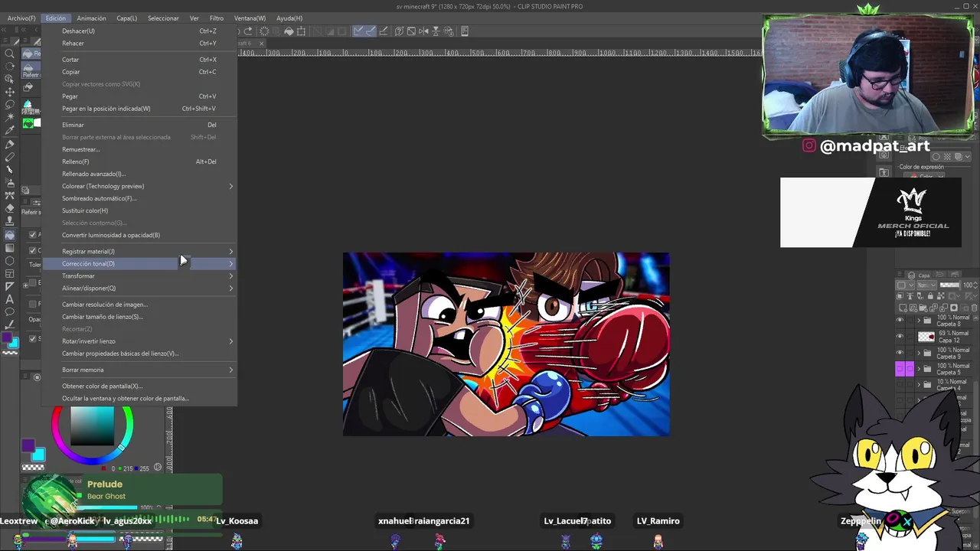Click the Clear selection spinner icon
Viewport: 980px width, 551px height.
point(264,31)
